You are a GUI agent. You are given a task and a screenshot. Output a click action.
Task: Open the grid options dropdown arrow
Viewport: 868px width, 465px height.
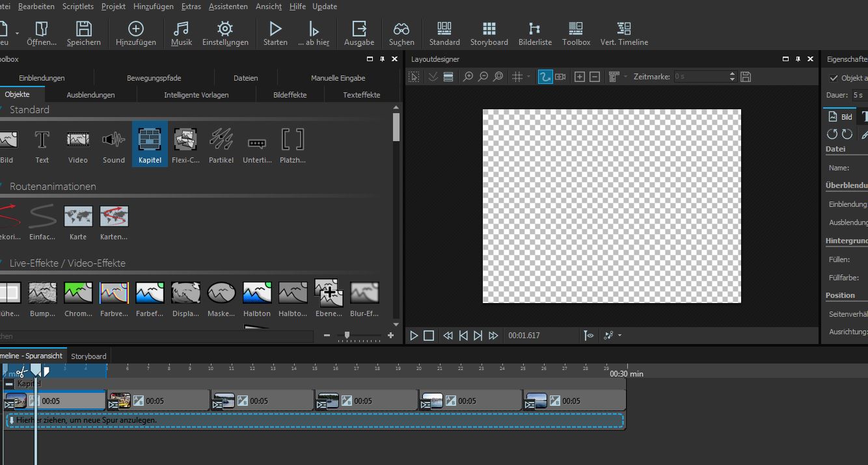[x=528, y=77]
